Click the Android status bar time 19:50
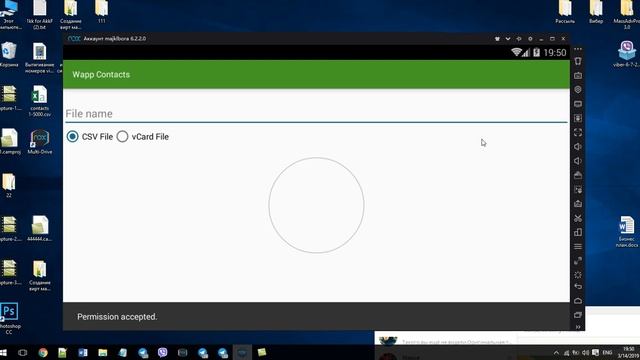 (555, 52)
